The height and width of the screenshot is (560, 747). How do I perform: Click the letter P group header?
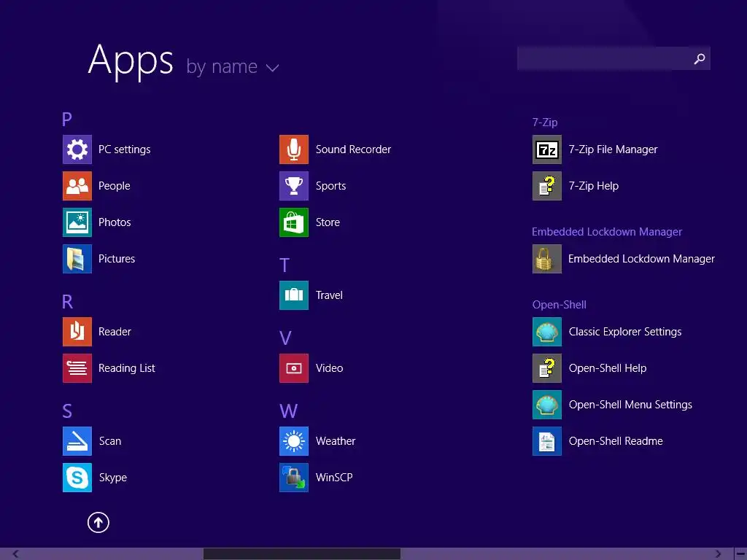[66, 119]
